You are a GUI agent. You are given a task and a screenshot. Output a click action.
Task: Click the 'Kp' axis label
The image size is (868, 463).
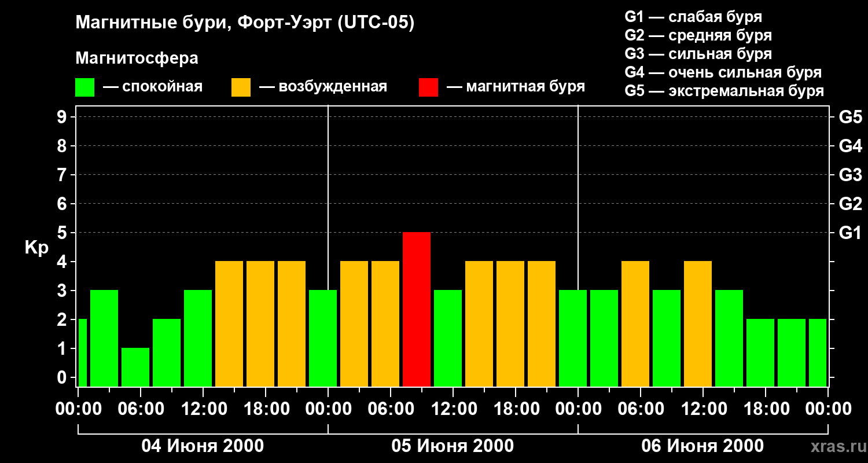tap(36, 248)
